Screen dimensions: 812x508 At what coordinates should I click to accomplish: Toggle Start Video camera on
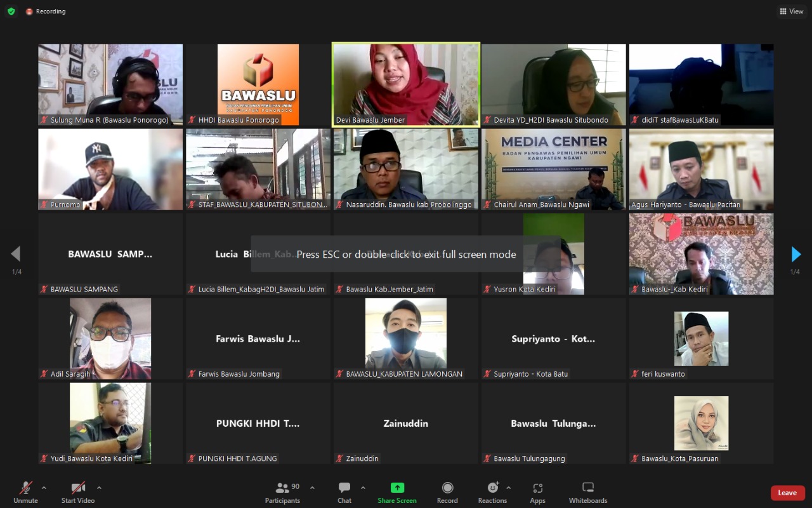78,488
